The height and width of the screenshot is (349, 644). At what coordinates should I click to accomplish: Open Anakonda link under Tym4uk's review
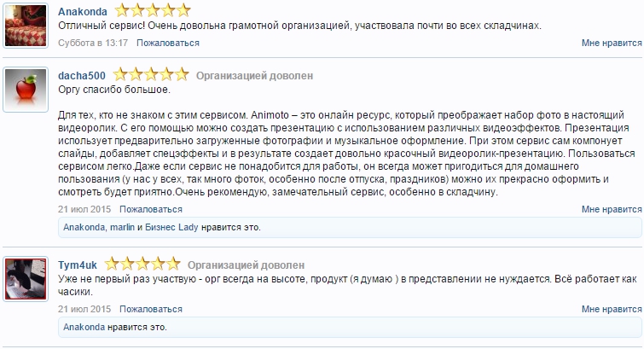click(84, 327)
